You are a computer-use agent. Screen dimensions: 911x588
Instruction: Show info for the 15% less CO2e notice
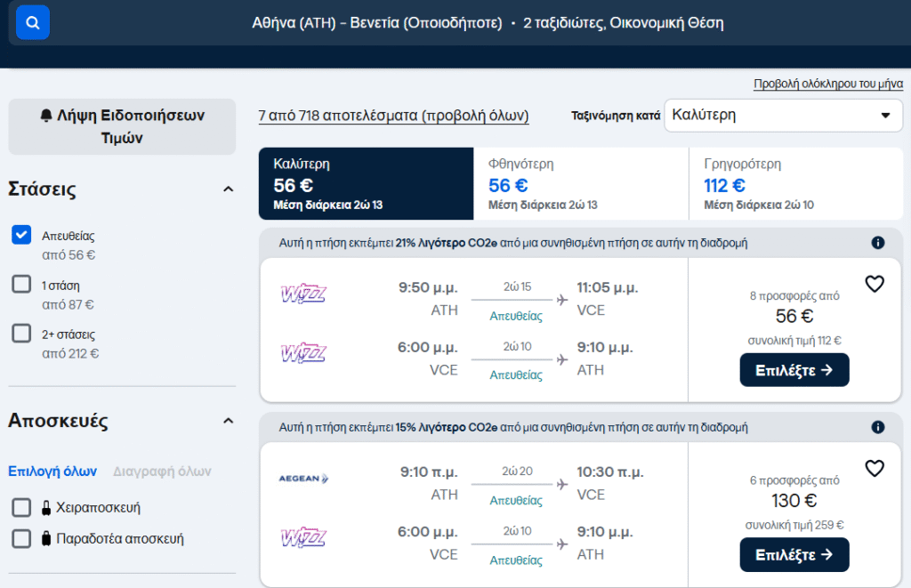coord(878,427)
